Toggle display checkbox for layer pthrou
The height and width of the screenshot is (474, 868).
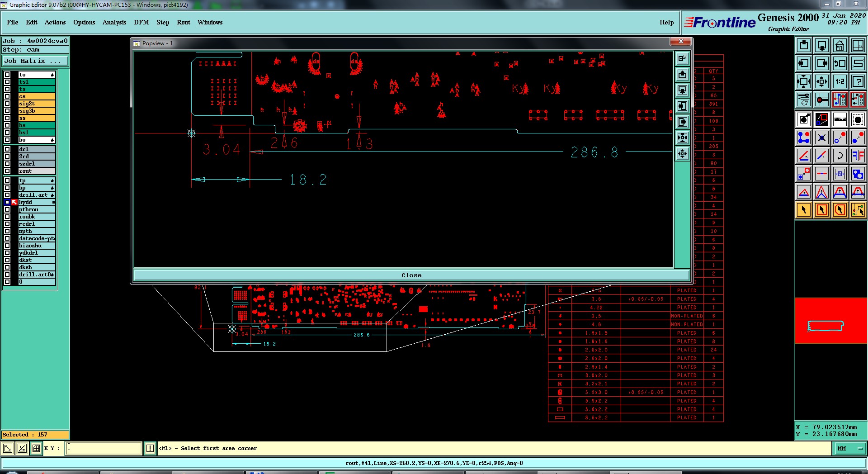7,209
